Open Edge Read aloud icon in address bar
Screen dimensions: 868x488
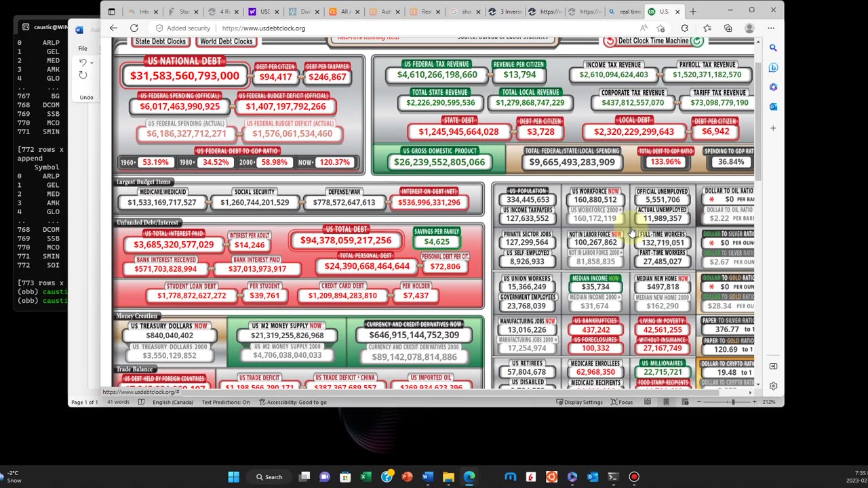point(644,28)
